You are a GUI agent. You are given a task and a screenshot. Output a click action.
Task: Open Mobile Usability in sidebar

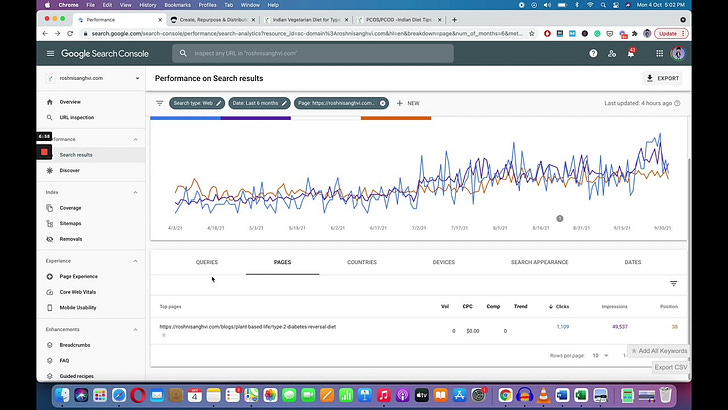point(78,307)
